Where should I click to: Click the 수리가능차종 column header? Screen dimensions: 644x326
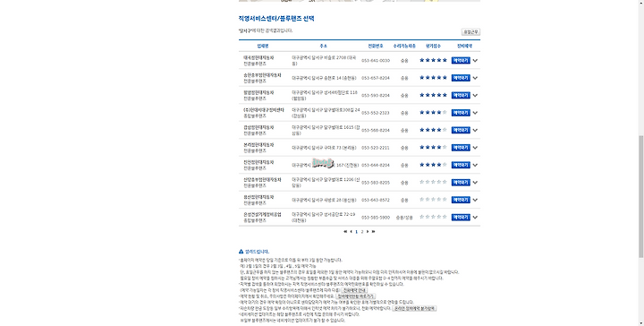404,46
